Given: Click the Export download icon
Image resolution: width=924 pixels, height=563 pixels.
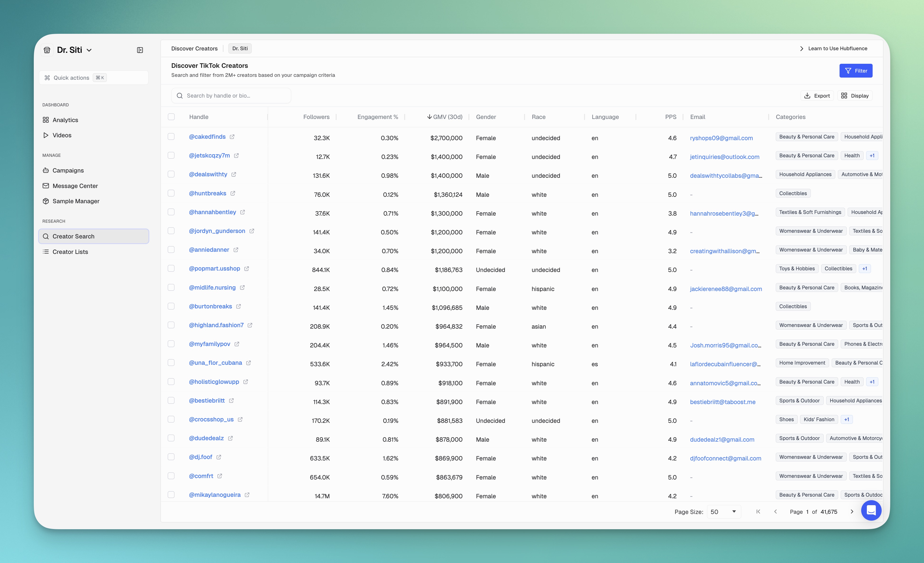Looking at the screenshot, I should coord(807,95).
